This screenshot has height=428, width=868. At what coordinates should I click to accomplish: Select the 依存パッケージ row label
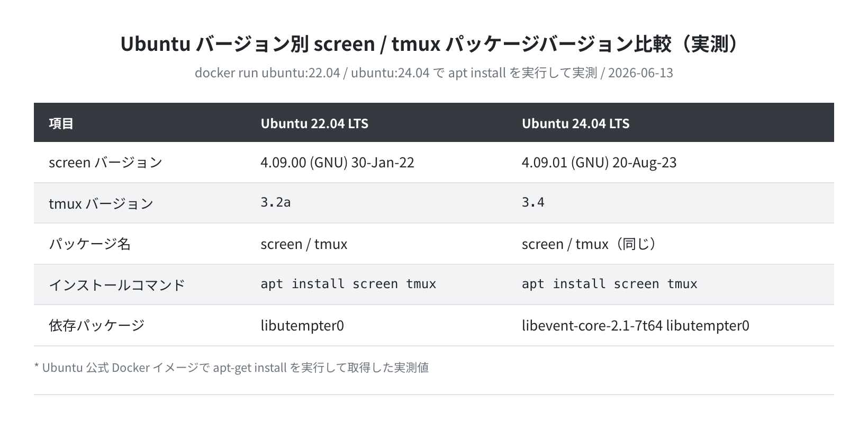tap(96, 325)
